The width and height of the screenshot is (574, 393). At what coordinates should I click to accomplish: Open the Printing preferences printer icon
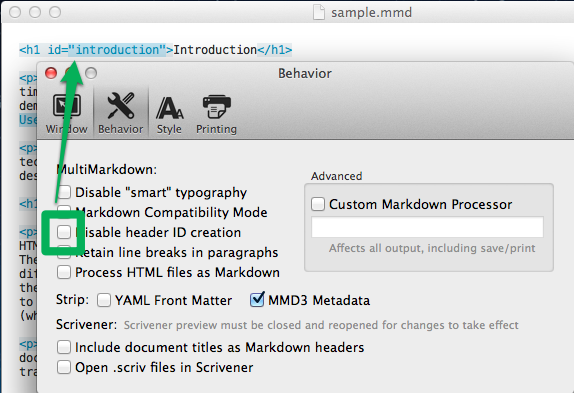point(217,106)
